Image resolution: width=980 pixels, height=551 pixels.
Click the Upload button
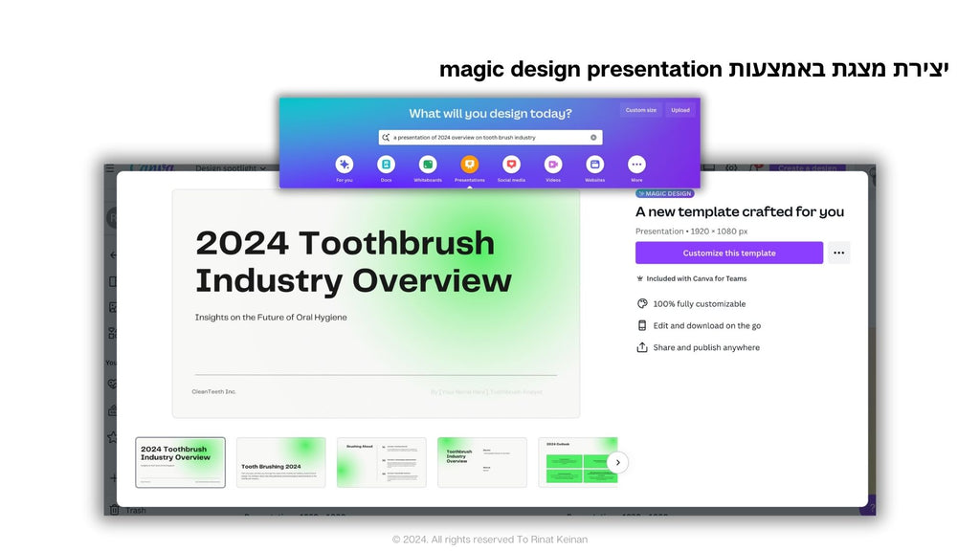(x=680, y=110)
